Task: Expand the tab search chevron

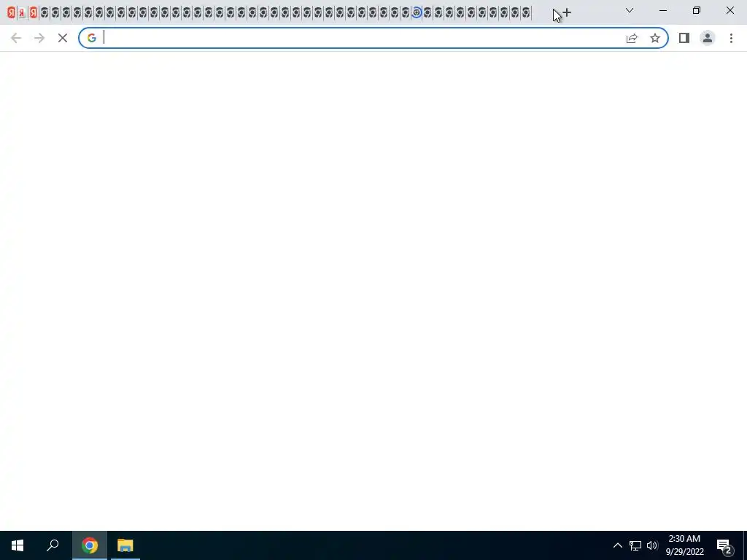Action: point(630,10)
